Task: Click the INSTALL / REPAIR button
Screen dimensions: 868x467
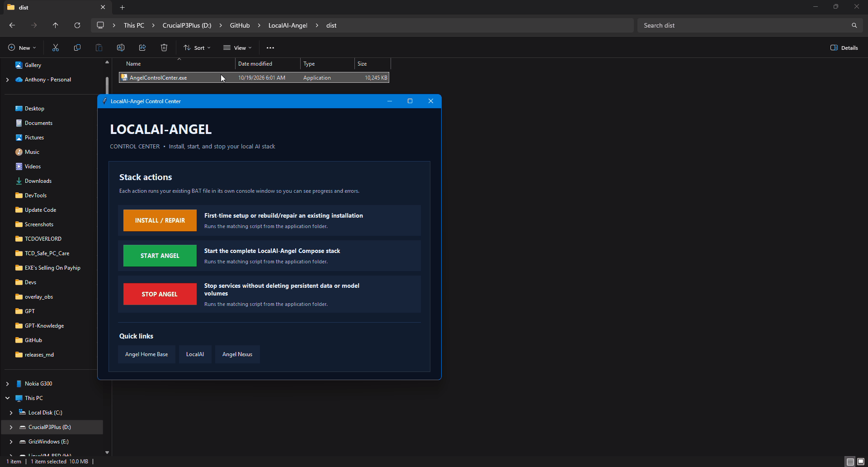Action: point(160,220)
